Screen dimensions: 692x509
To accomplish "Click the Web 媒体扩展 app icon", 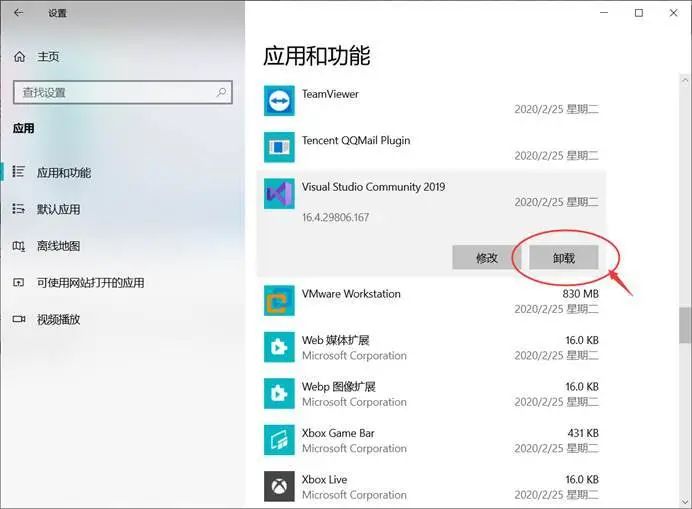I will [278, 347].
